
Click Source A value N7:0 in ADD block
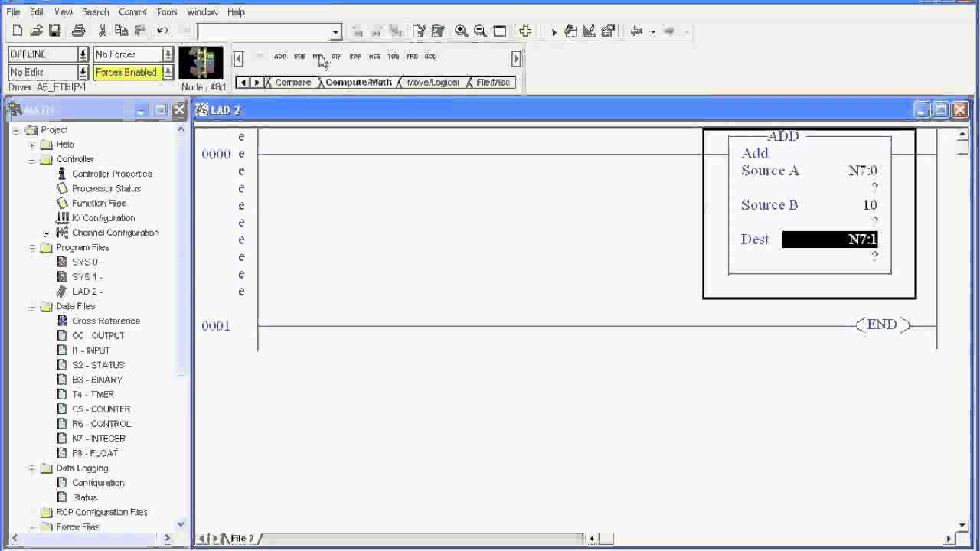863,171
